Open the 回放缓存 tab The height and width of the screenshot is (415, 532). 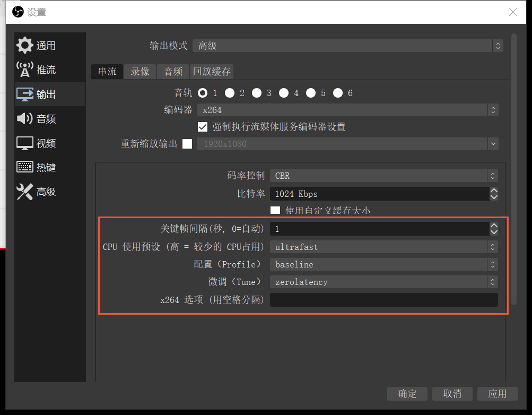pyautogui.click(x=212, y=72)
